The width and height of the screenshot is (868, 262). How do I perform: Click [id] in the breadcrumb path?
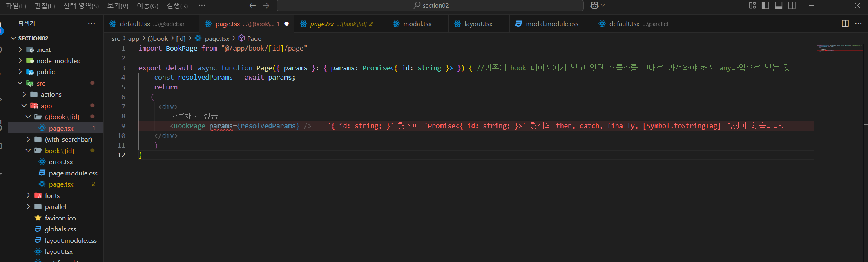pyautogui.click(x=181, y=38)
